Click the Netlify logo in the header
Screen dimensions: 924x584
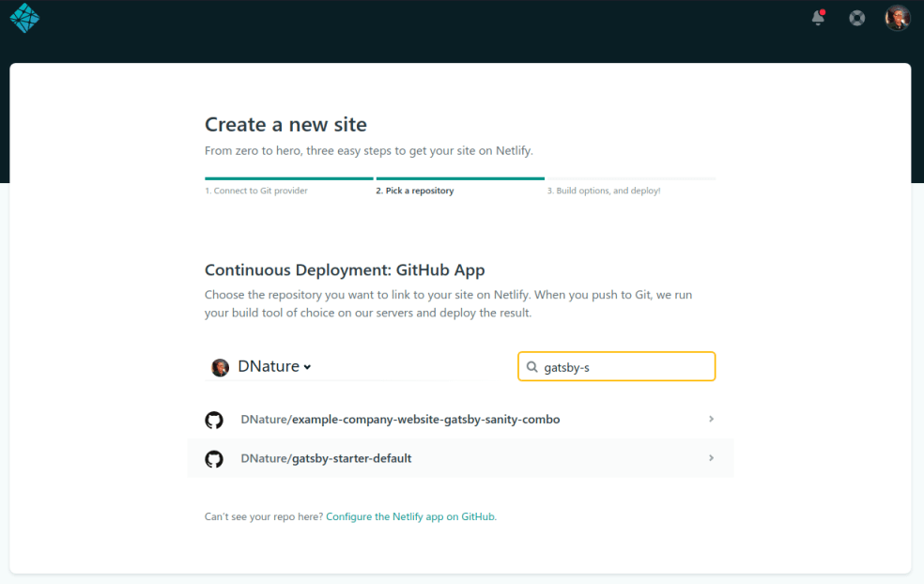click(24, 19)
